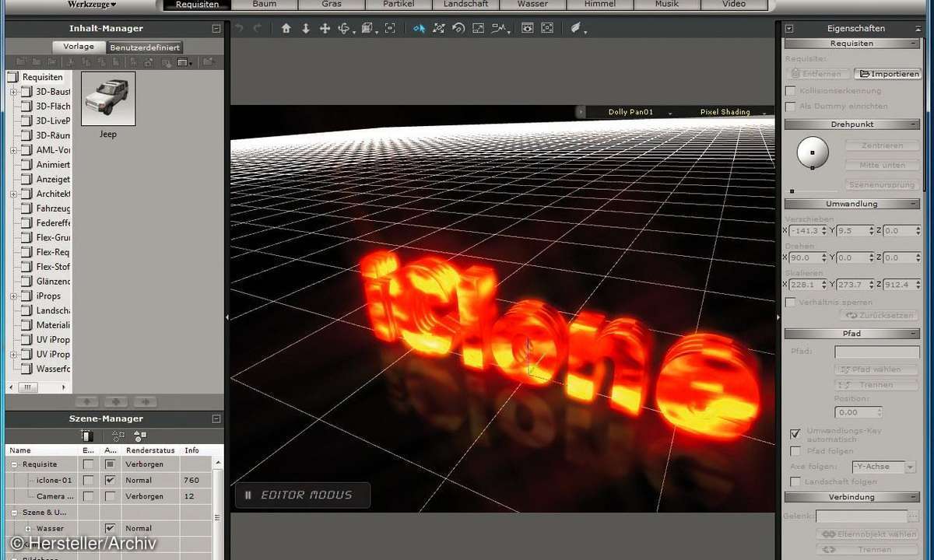Click the Drehpunkt pivot sphere control
934x560 pixels.
pos(813,152)
